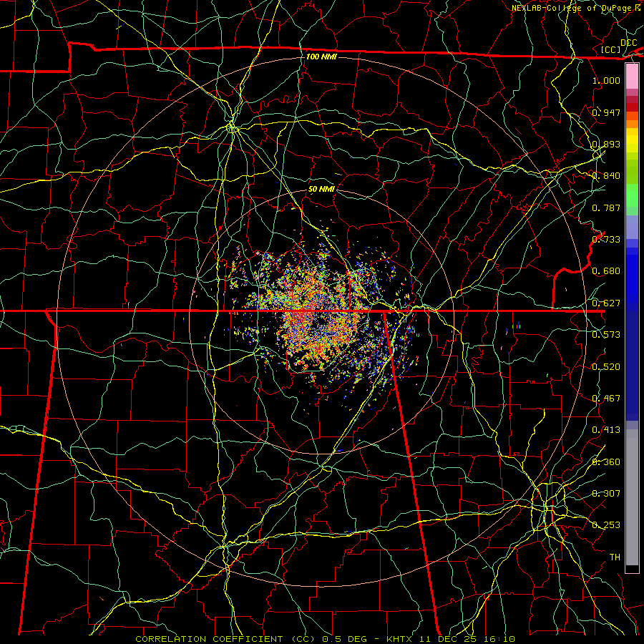644x644 pixels.
Task: Click the "[CC]" unit label above the scale
Action: [x=611, y=49]
